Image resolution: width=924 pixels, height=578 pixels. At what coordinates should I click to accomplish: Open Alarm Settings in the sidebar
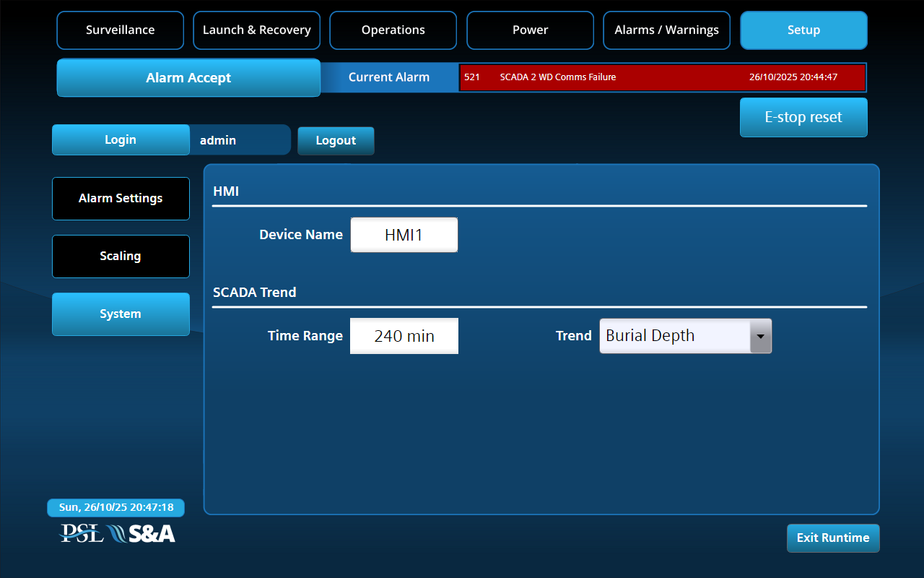point(121,198)
